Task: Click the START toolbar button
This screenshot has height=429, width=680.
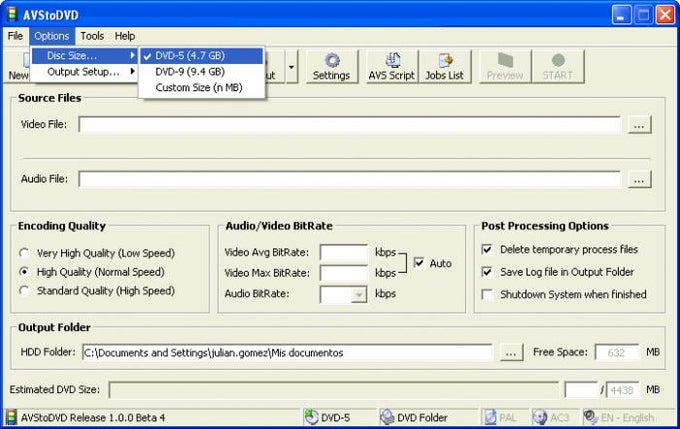Action: click(x=558, y=66)
